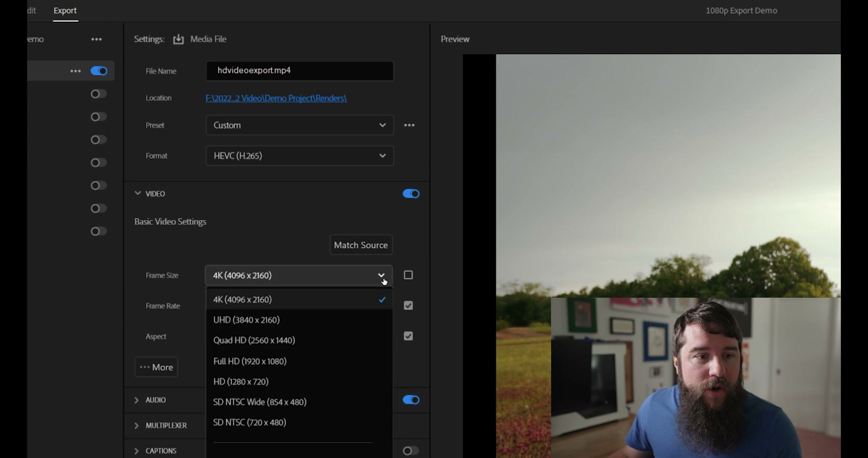Turn off the AUDIO section toggle

click(x=411, y=400)
